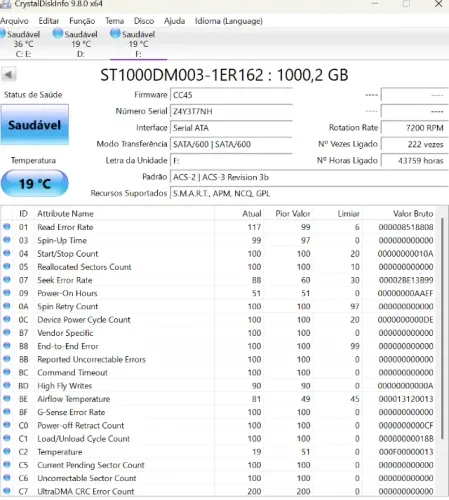Click status icon of High Fly Writes row
The height and width of the screenshot is (500, 449).
click(x=7, y=385)
